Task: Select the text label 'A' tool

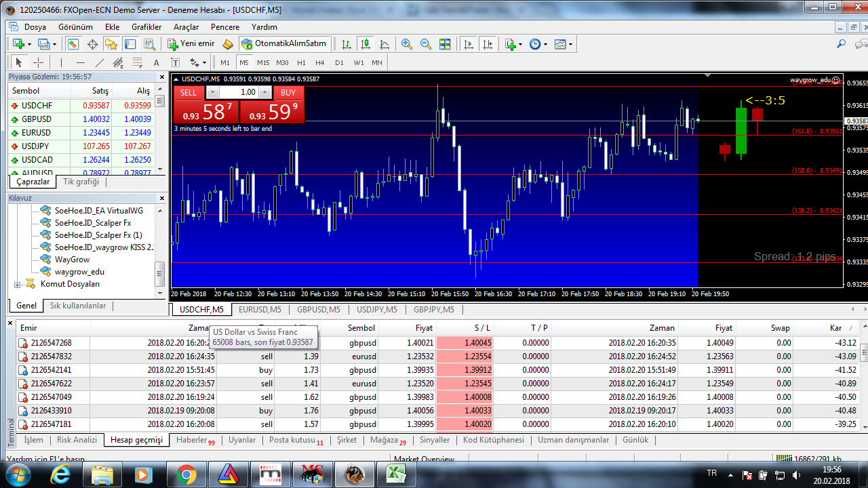Action: tap(157, 62)
